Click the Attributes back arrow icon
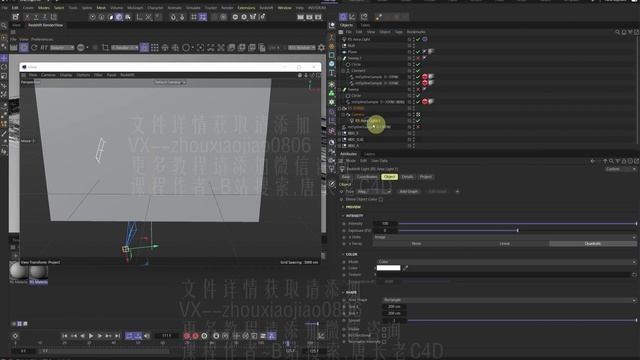Screen dimensions: 640x360 [593, 161]
